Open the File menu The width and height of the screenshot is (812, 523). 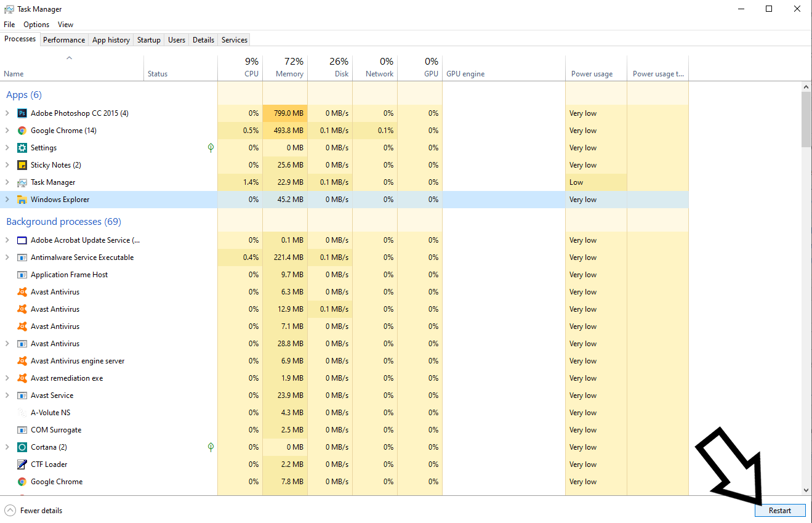9,25
